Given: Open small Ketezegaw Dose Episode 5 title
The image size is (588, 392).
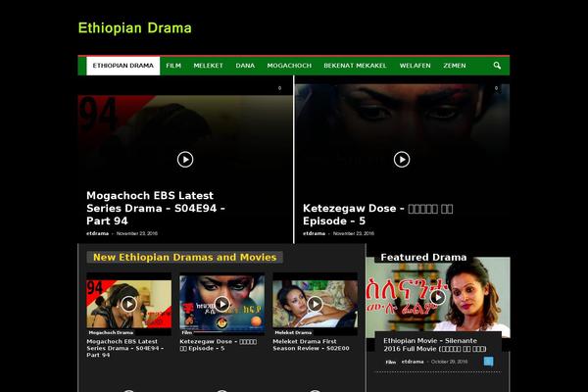Looking at the screenshot, I should 219,345.
